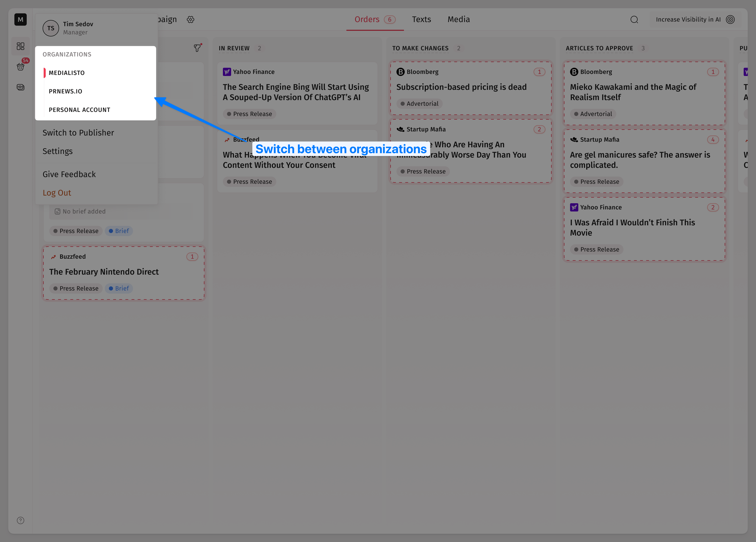
Task: Click the wallet icon in sidebar
Action: (20, 87)
